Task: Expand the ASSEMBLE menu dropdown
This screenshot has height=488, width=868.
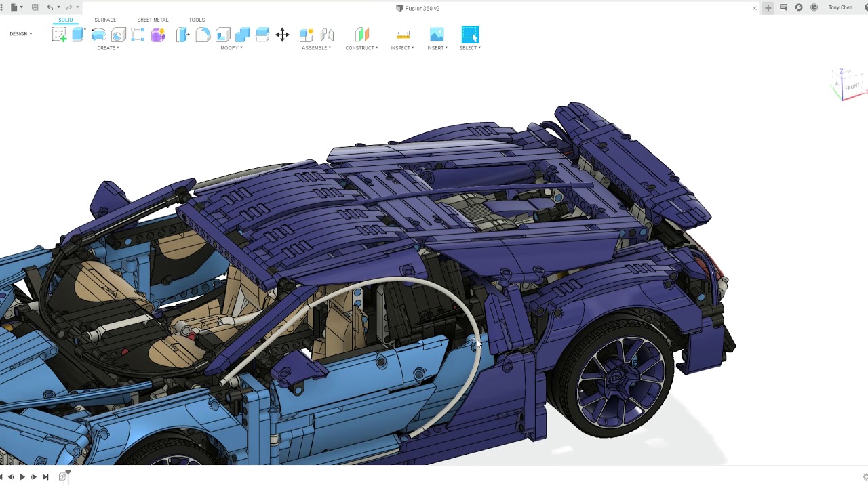Action: click(x=317, y=48)
